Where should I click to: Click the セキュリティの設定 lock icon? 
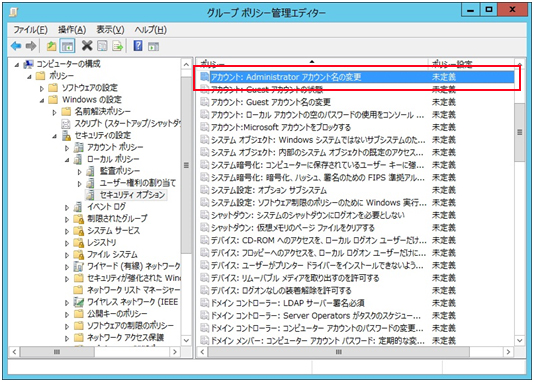pos(66,136)
